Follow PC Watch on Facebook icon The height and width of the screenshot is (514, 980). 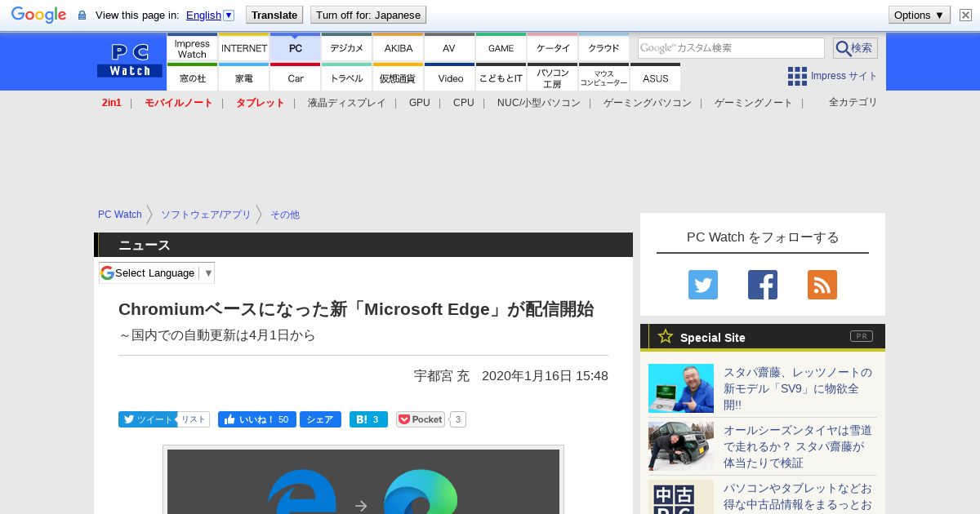click(763, 285)
